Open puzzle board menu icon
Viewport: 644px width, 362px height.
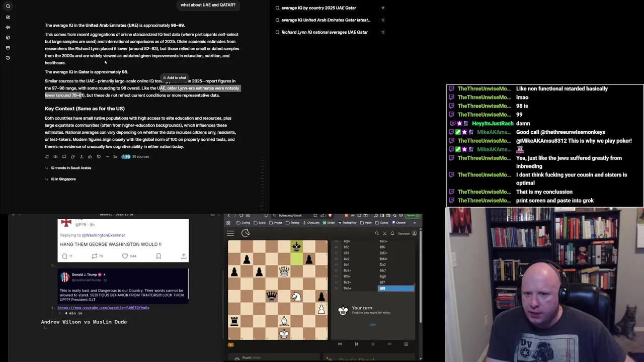coord(406,344)
